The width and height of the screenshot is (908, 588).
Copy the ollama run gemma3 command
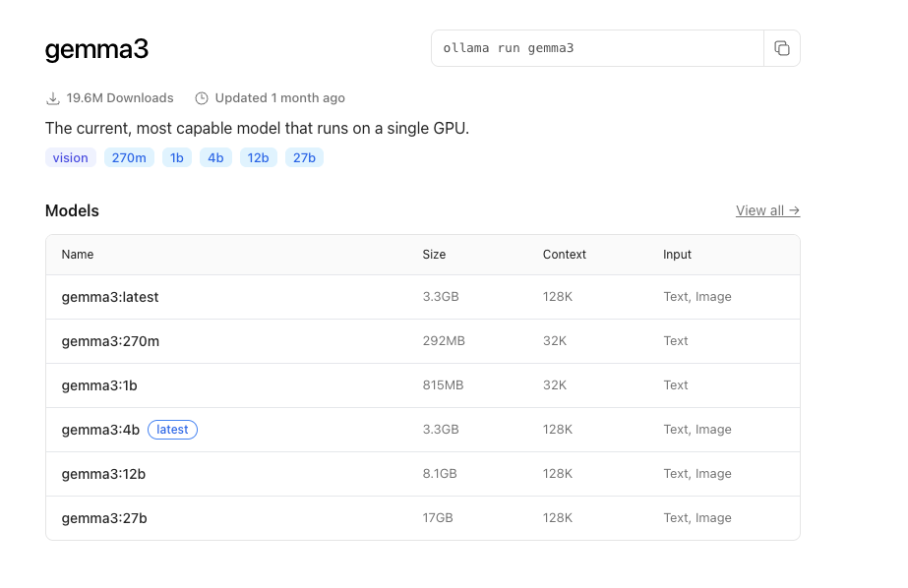click(782, 48)
